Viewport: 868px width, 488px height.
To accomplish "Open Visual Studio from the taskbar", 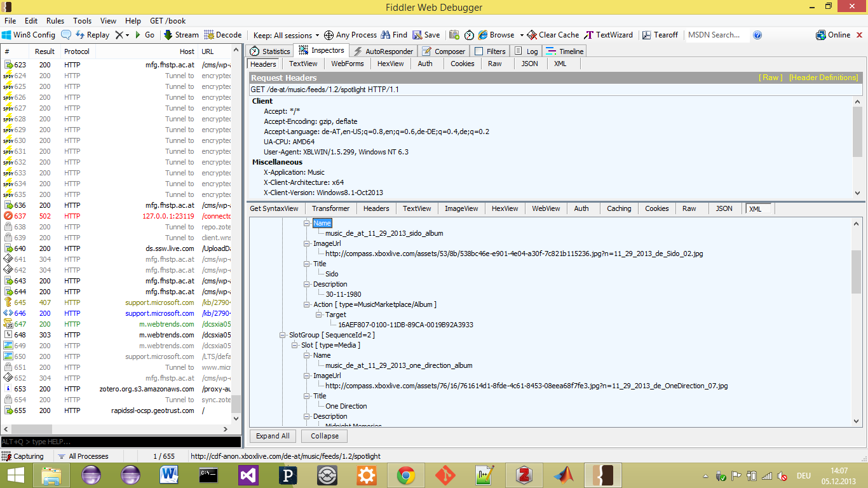I will [248, 475].
